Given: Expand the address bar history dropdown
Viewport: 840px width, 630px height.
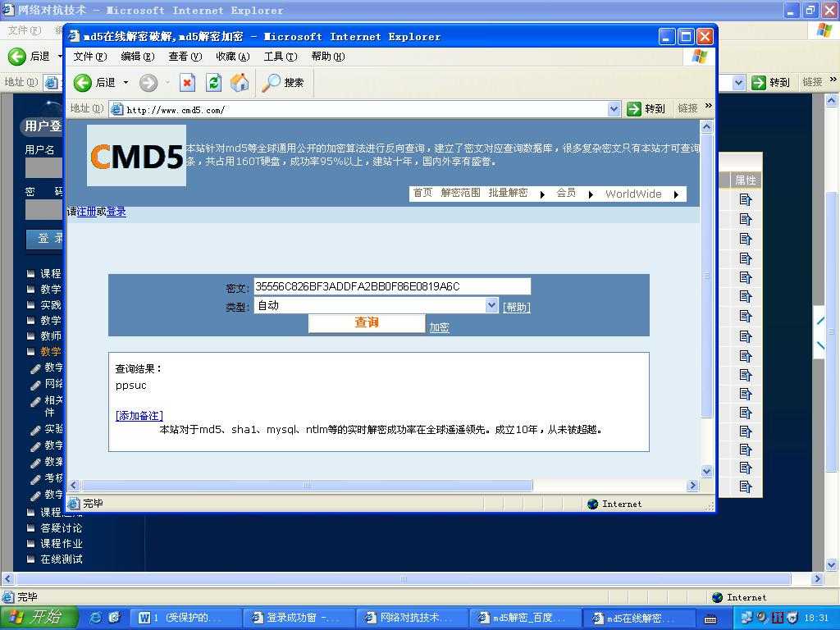Looking at the screenshot, I should (614, 109).
